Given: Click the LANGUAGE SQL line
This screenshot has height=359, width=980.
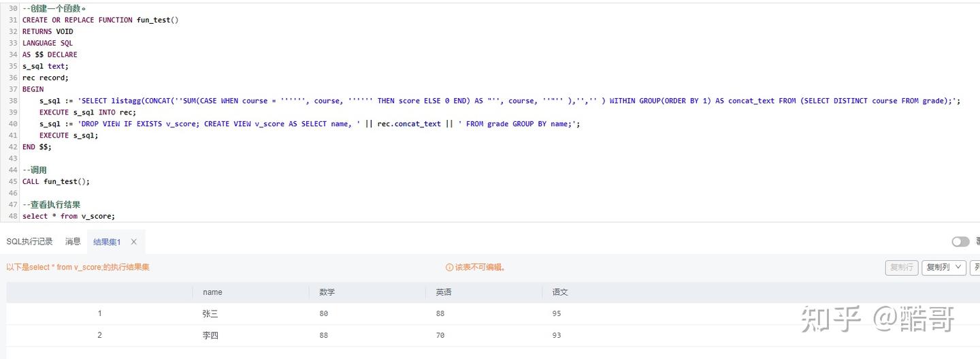Looking at the screenshot, I should (x=48, y=43).
